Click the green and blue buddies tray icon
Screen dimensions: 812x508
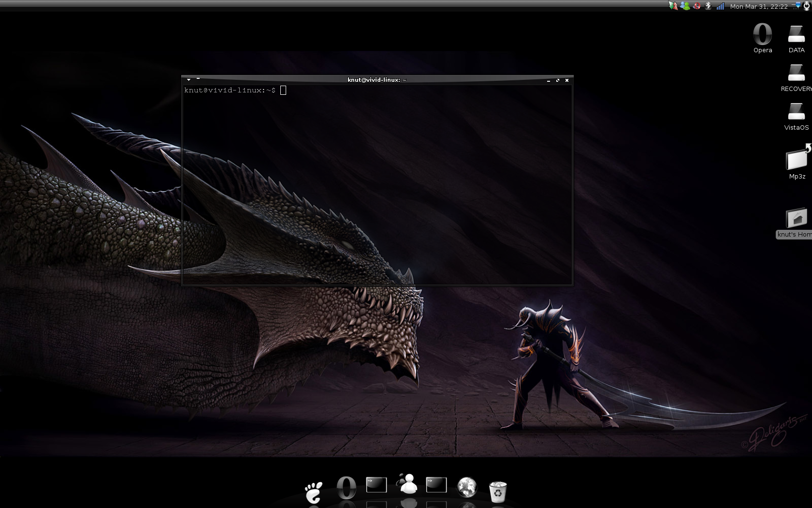(685, 6)
